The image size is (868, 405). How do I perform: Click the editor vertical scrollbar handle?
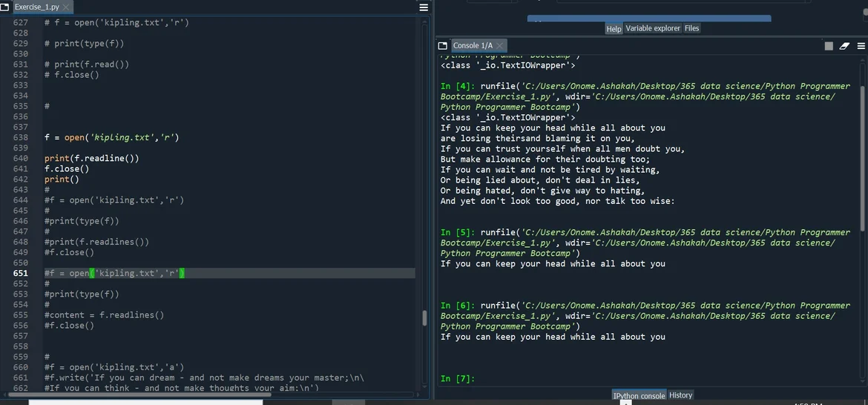click(424, 317)
